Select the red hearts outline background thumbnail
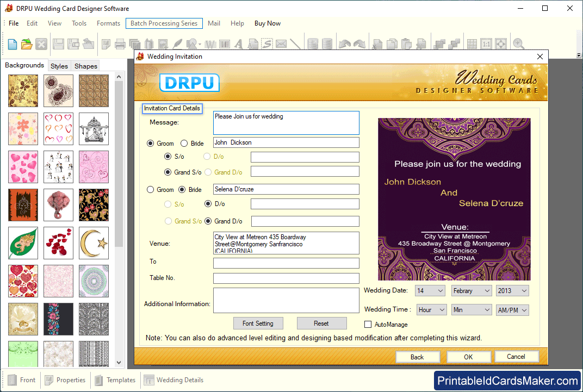Image resolution: width=583 pixels, height=392 pixels. [58, 129]
